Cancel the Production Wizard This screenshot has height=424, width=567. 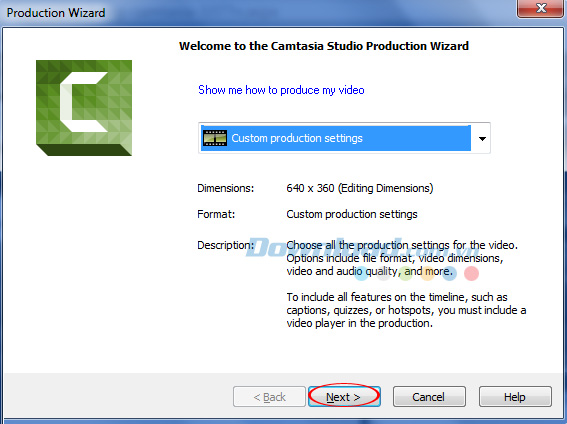tap(429, 397)
